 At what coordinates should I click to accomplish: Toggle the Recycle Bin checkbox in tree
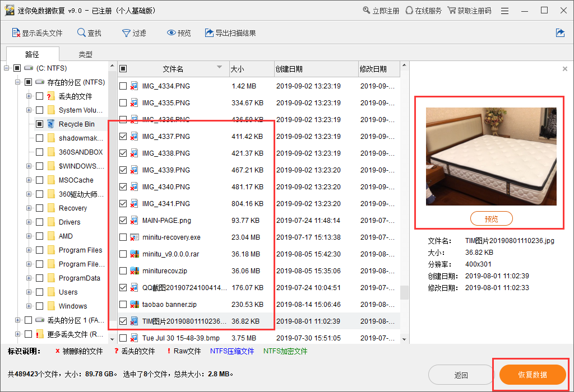coord(40,124)
